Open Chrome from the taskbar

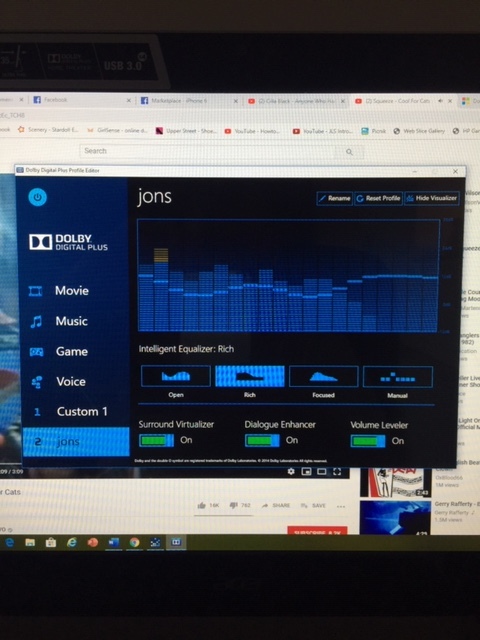tap(134, 542)
